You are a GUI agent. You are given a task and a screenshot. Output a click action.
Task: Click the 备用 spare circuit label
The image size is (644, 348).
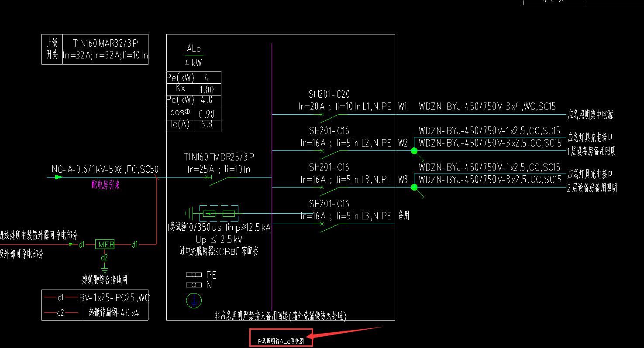404,216
